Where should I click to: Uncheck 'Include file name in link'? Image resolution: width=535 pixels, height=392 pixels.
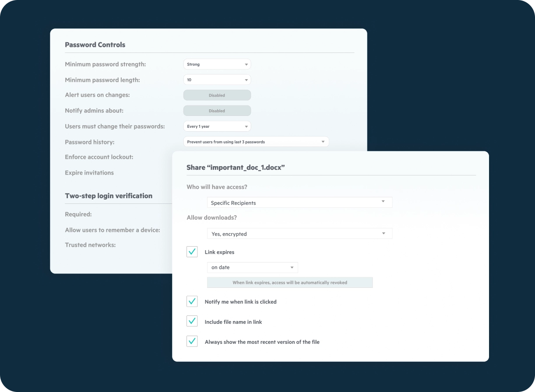[x=192, y=321]
